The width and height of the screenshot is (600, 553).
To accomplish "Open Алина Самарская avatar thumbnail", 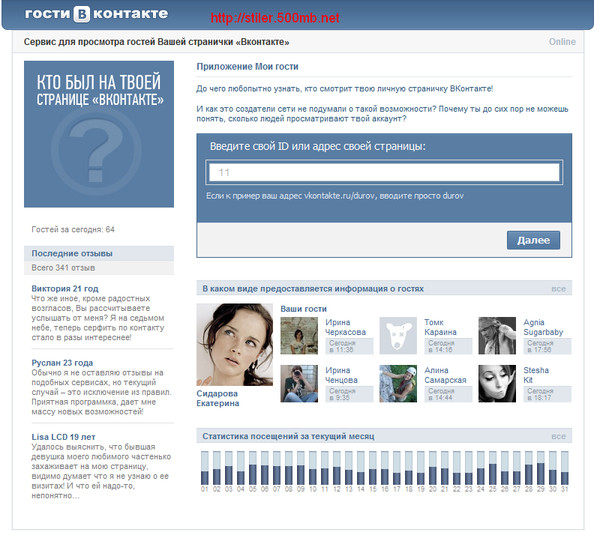I will tap(398, 383).
